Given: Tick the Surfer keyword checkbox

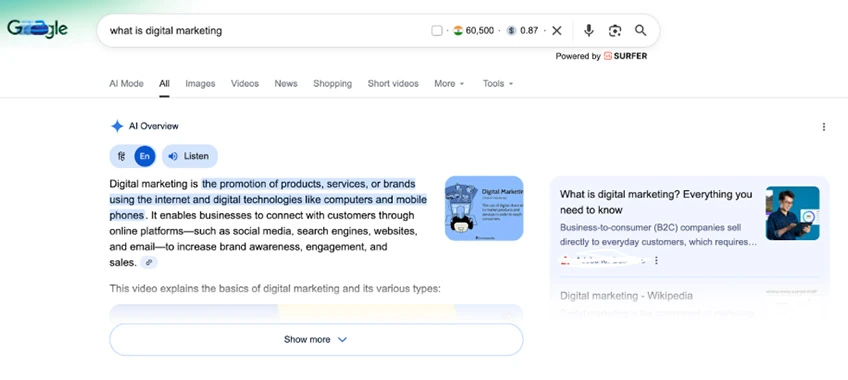Looking at the screenshot, I should click(x=436, y=31).
